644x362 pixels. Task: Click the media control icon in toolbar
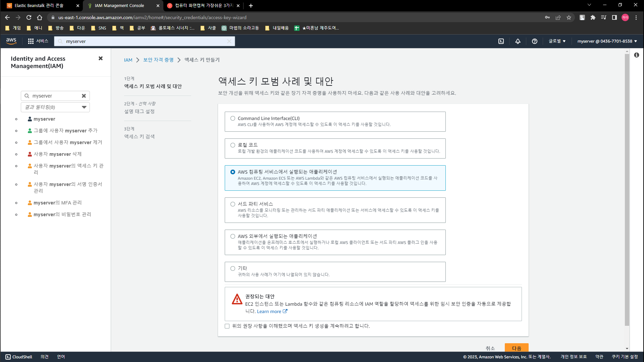click(x=604, y=17)
